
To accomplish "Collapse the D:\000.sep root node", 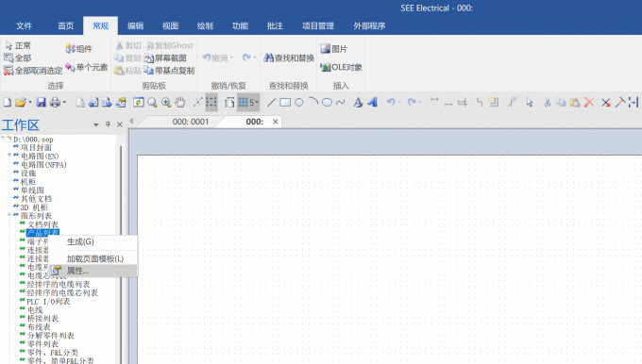I will click(3, 139).
